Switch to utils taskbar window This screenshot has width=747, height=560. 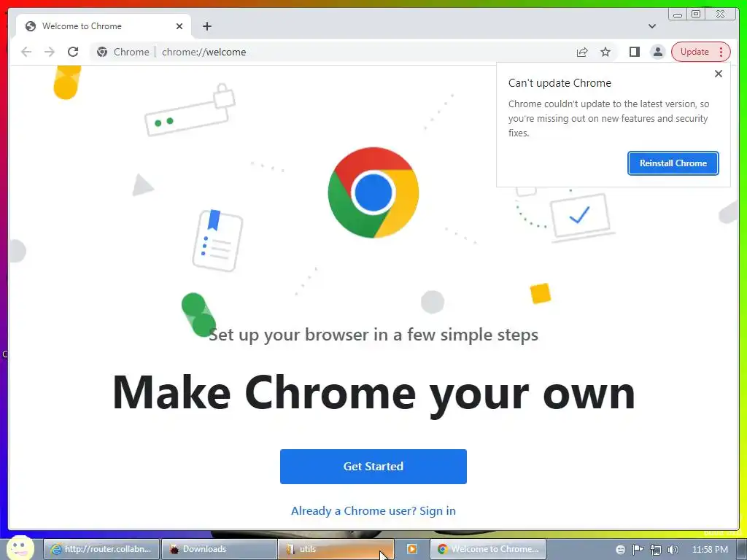(x=336, y=549)
